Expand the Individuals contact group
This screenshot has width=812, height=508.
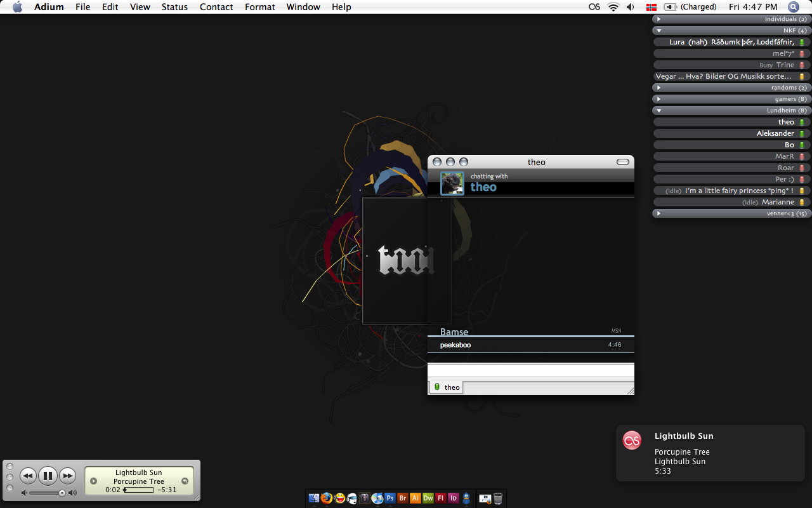659,19
